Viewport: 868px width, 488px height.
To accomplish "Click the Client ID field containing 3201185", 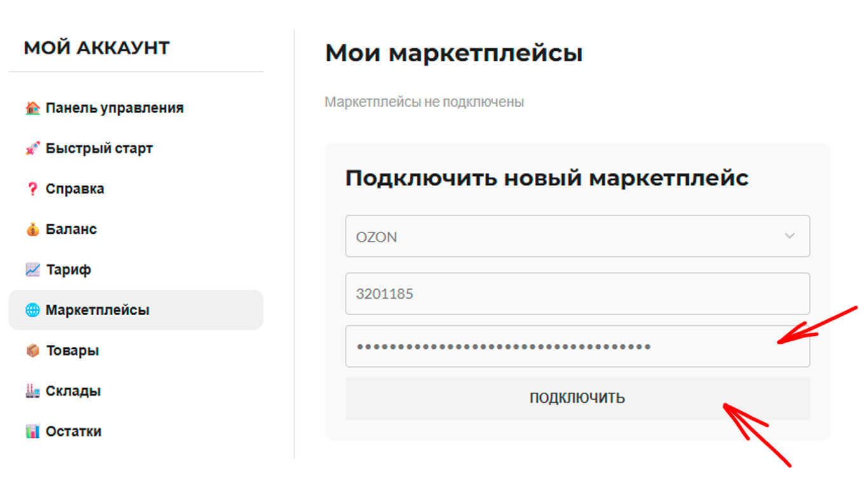I will [x=578, y=294].
